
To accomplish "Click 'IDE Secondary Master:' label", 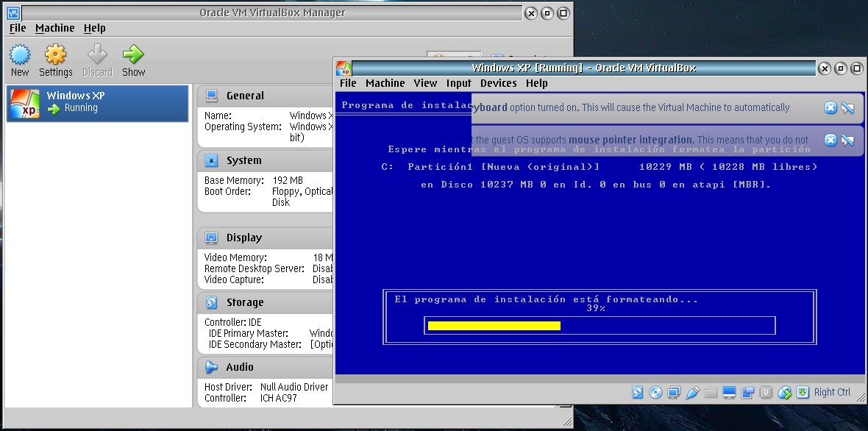I will (255, 345).
